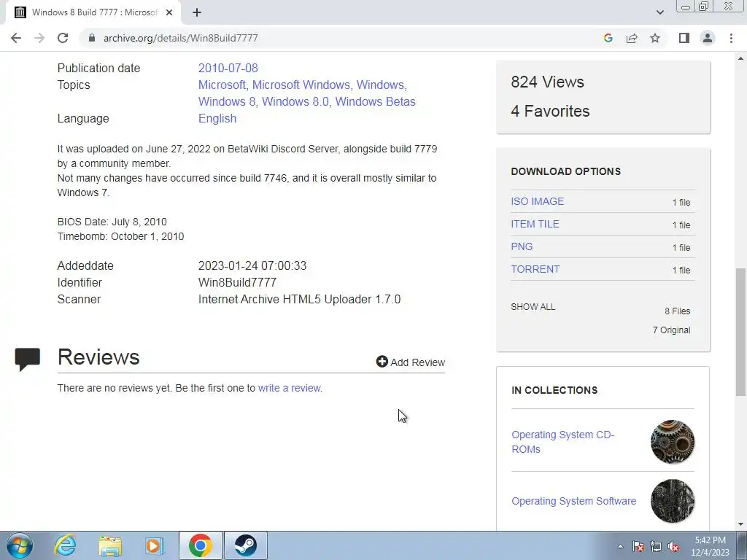The height and width of the screenshot is (560, 747).
Task: Click the gears thumbnail for CD-ROMs collection
Action: pyautogui.click(x=672, y=442)
